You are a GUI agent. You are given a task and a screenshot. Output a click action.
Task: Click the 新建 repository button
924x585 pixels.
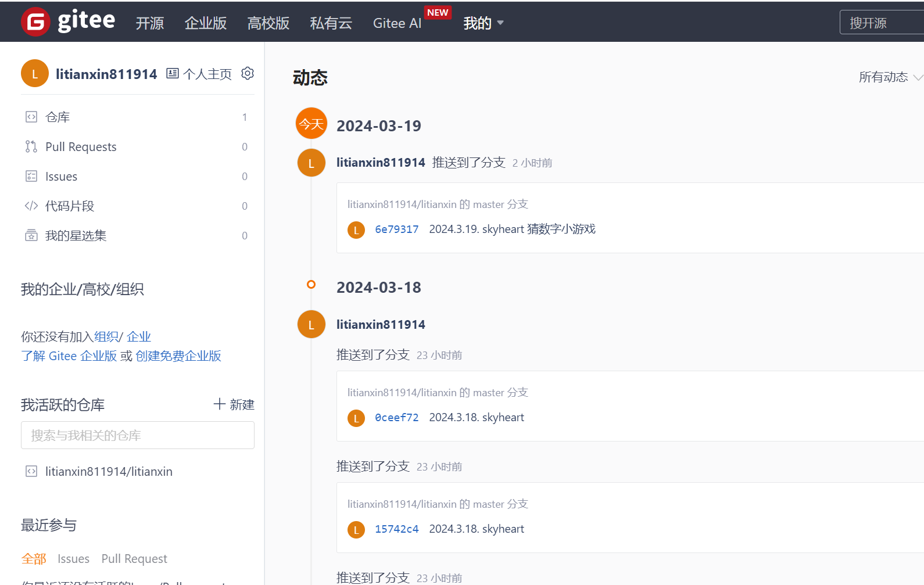234,404
